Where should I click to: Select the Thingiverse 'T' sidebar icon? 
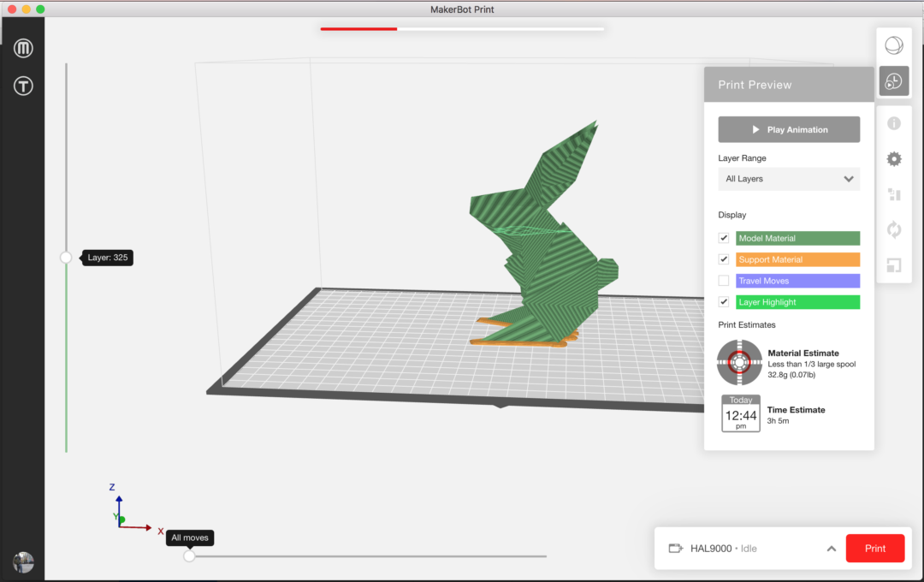click(x=23, y=86)
